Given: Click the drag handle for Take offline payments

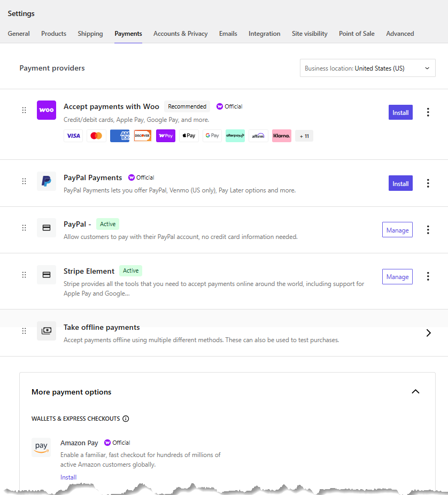Looking at the screenshot, I should pyautogui.click(x=24, y=331).
